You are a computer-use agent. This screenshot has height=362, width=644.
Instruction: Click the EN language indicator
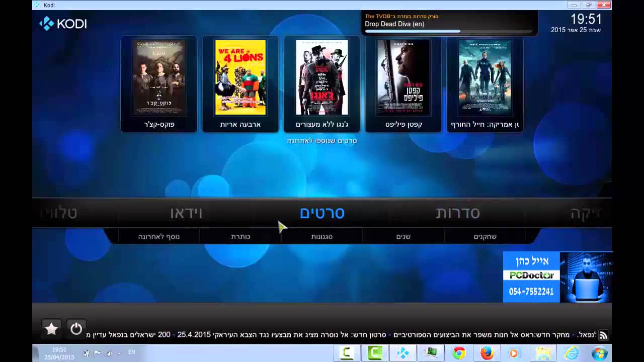point(131,352)
